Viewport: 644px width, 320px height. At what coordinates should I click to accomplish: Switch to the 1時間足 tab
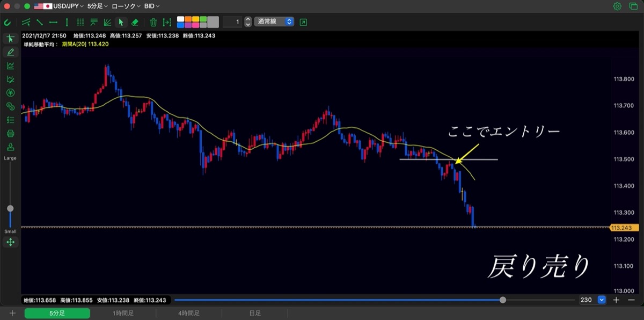pyautogui.click(x=123, y=313)
